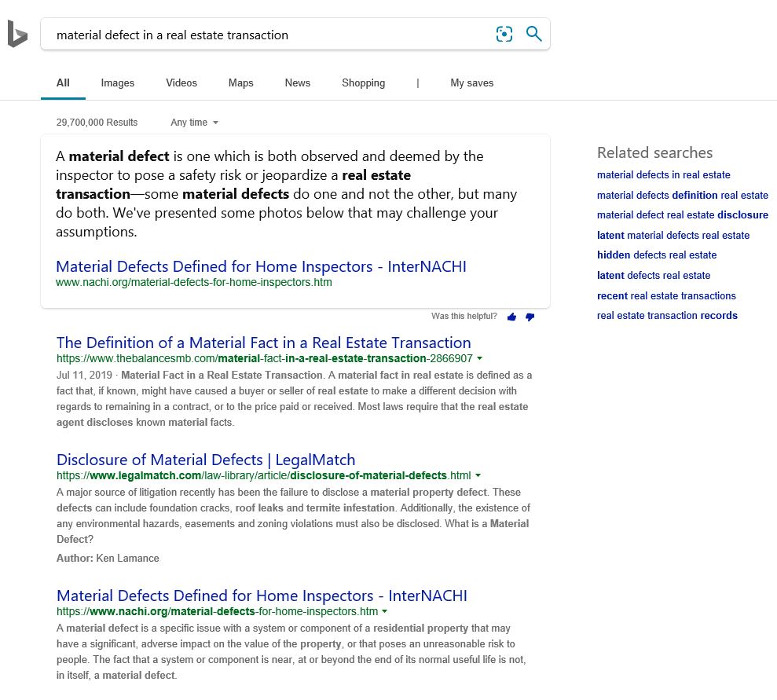The width and height of the screenshot is (777, 700).
Task: Search related: material defects definition real estate
Action: (x=683, y=195)
